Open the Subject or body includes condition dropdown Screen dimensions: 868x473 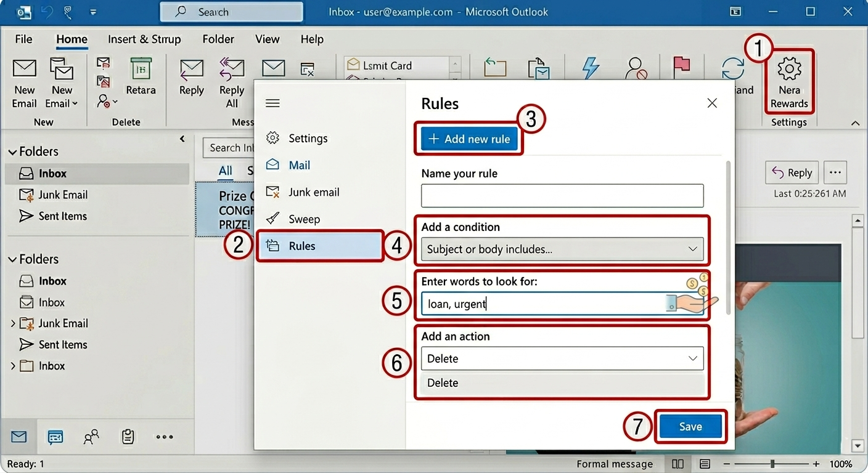click(x=561, y=249)
